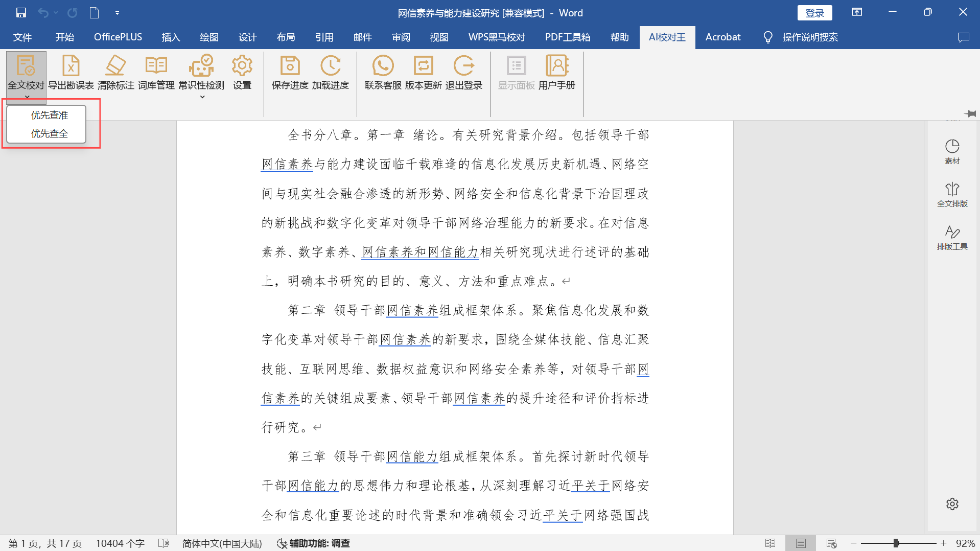Switch to the 设计 Design tab
Screen dimensions: 980x551
[x=247, y=37]
